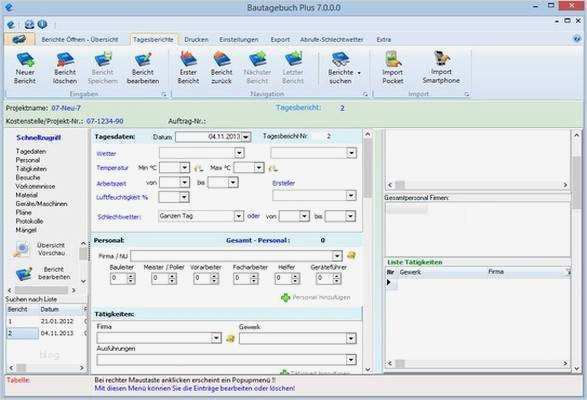Open the Export tab
The height and width of the screenshot is (400, 587).
[280, 39]
